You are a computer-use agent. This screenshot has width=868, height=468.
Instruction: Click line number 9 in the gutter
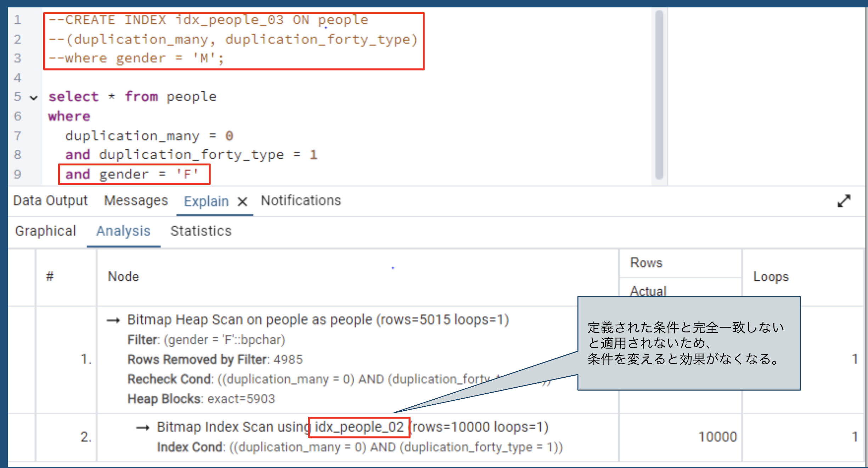17,174
